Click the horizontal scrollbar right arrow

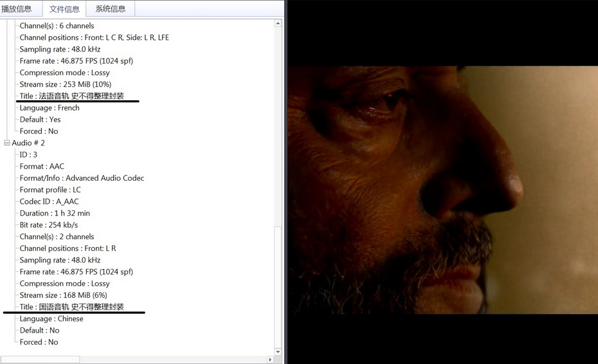point(270,359)
